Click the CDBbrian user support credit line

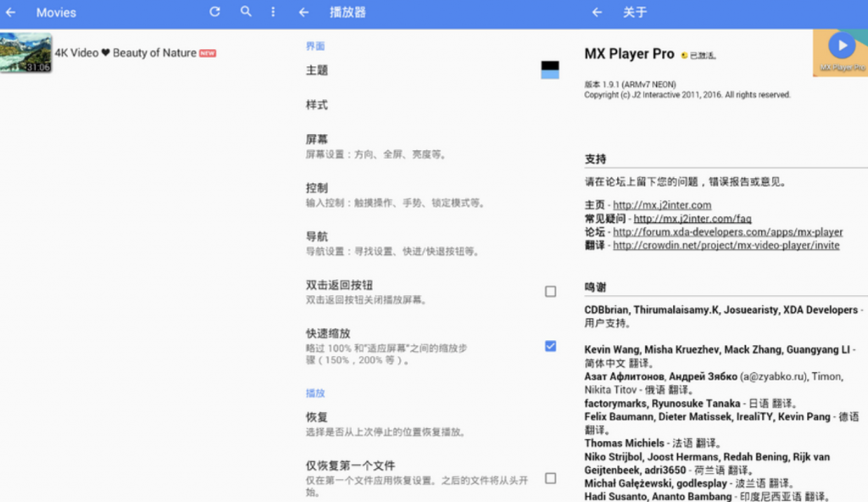(x=724, y=316)
